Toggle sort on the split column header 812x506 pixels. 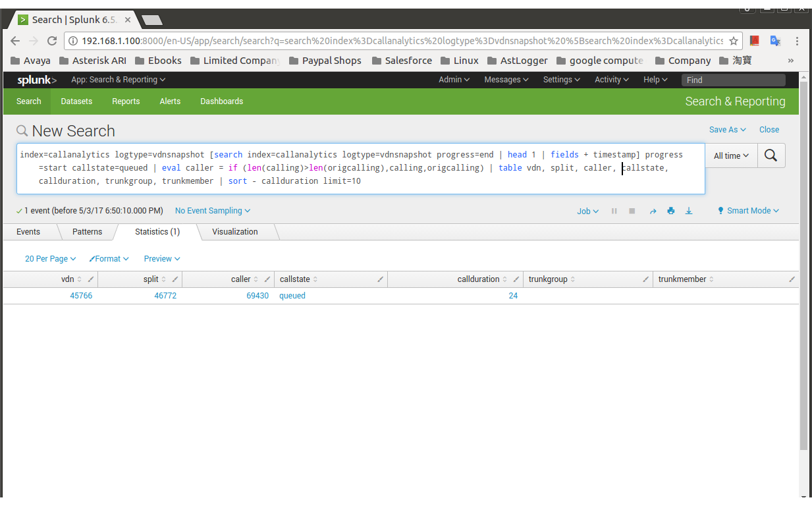[x=151, y=279]
